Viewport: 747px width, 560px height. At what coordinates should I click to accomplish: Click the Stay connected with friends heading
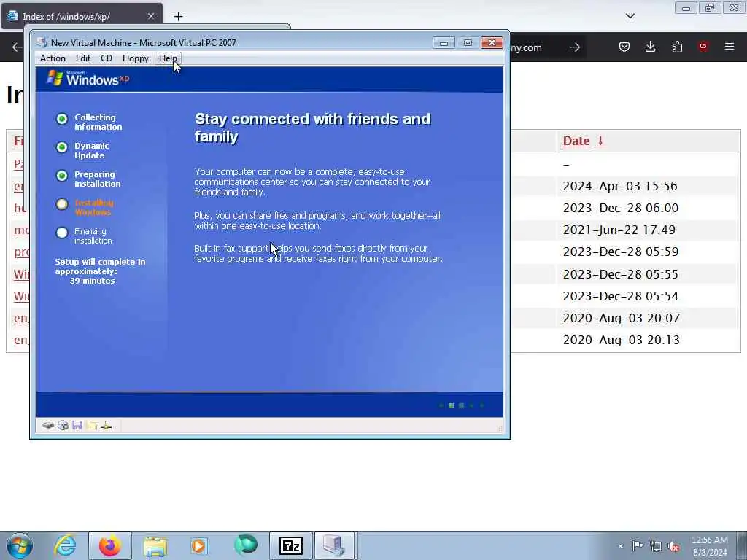point(312,128)
